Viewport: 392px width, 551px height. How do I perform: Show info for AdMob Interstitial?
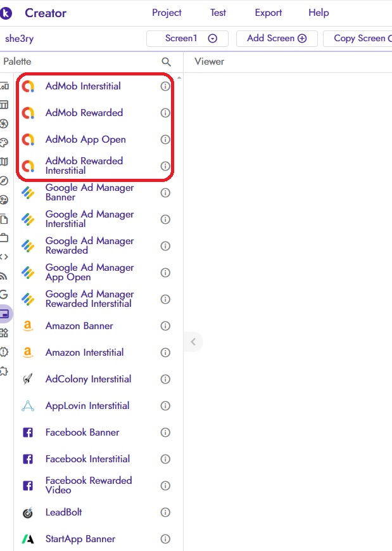click(x=165, y=86)
